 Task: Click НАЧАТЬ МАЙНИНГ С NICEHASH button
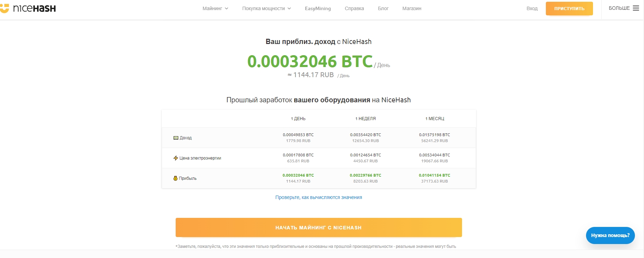(x=319, y=228)
